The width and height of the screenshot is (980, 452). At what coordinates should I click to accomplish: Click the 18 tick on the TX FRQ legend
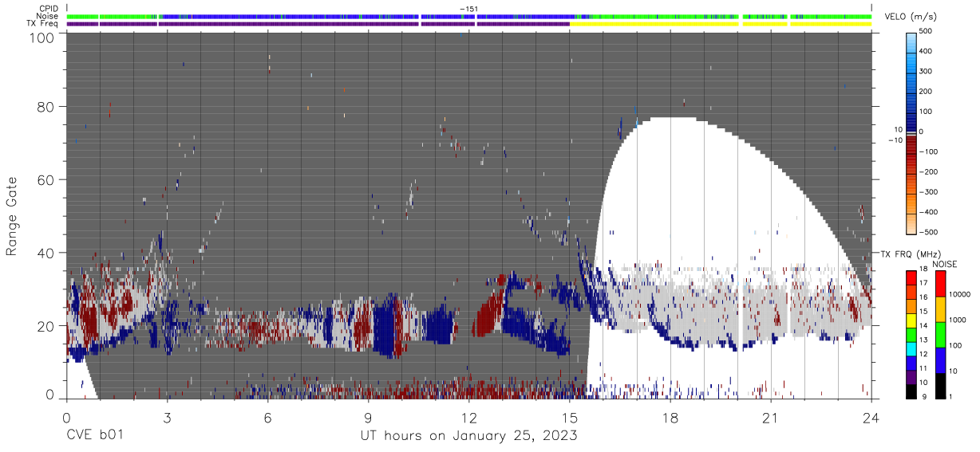924,270
